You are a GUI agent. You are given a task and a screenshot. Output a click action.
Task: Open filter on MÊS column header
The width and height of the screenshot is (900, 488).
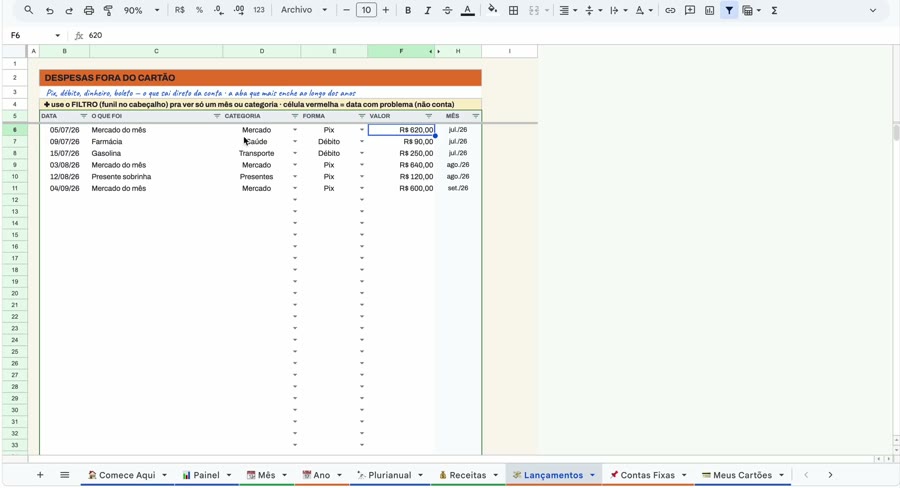[x=475, y=116]
